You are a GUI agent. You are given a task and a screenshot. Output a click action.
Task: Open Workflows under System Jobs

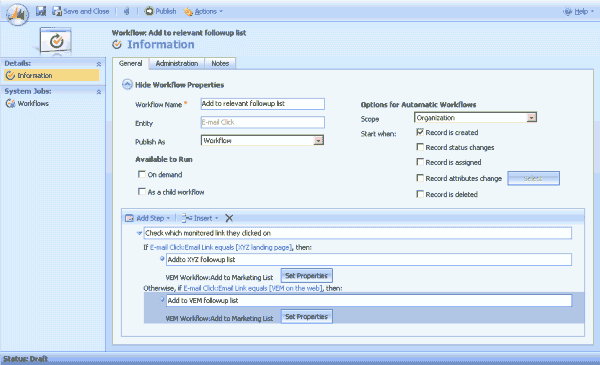click(27, 103)
